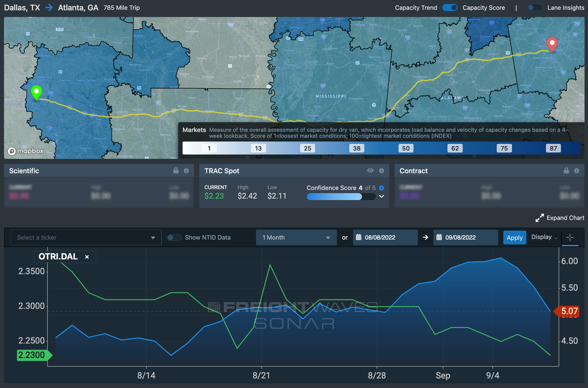Viewport: 588px width, 388px height.
Task: Click the Markets legend heading
Action: click(195, 130)
